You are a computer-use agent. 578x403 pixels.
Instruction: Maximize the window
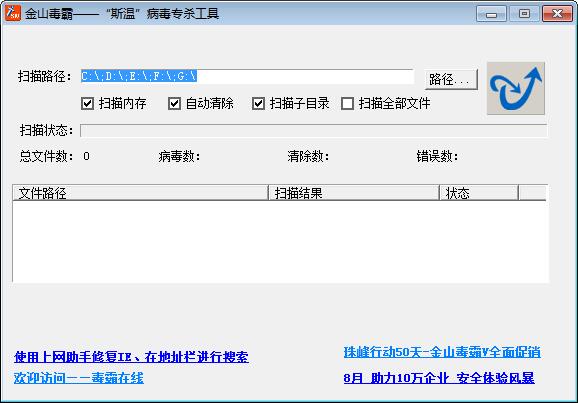click(x=524, y=14)
